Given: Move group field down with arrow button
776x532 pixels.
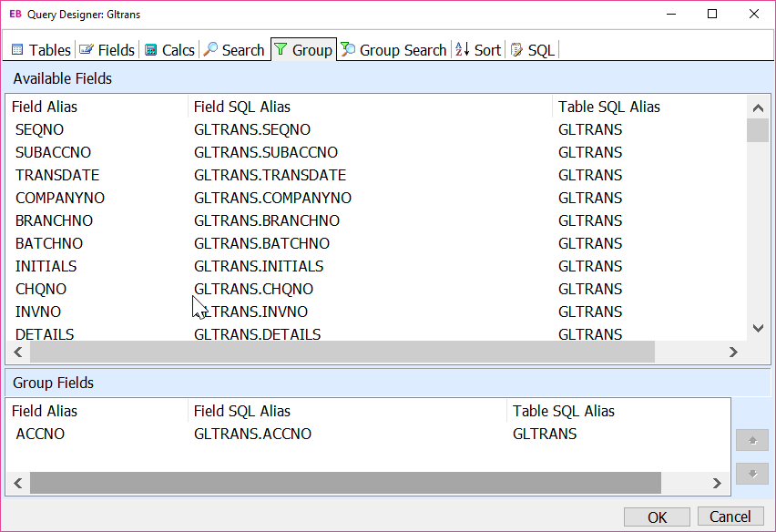Looking at the screenshot, I should pyautogui.click(x=751, y=474).
